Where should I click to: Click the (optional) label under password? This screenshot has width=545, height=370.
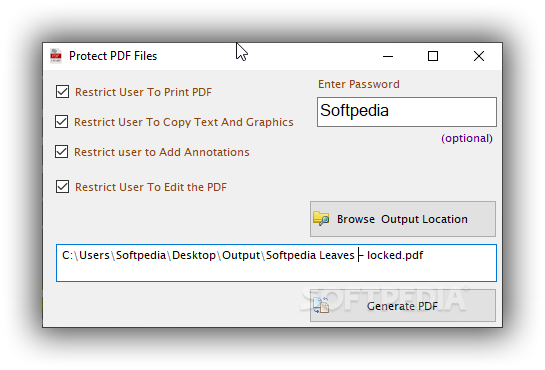(x=467, y=138)
